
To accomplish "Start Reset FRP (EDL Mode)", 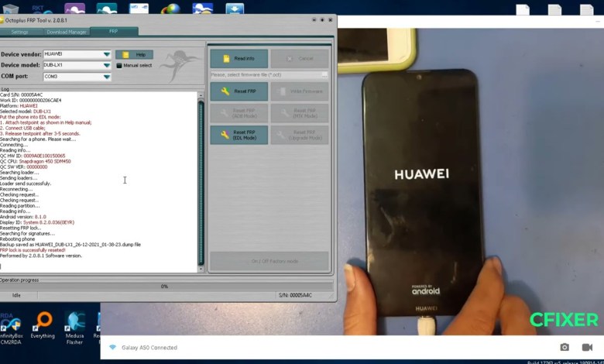I will (x=239, y=135).
